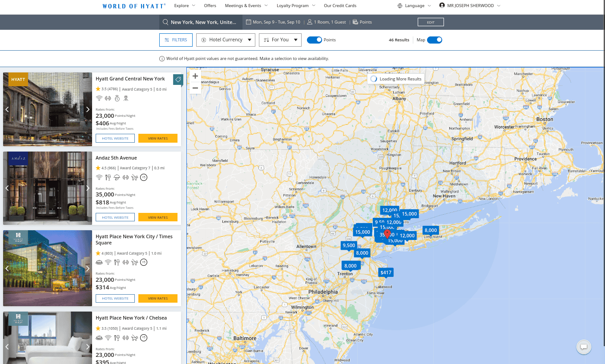Show next photo of Hyatt Grand Central
Image resolution: width=605 pixels, height=364 pixels.
(88, 109)
